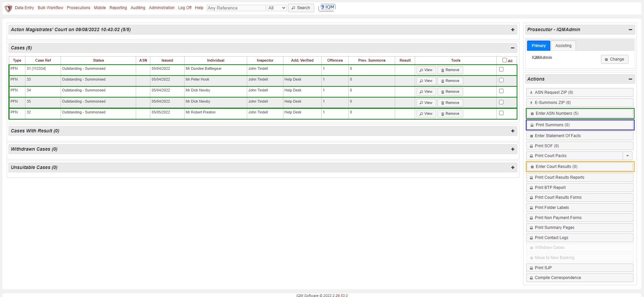Open the Prosecutions menu
This screenshot has width=644, height=297.
point(79,8)
